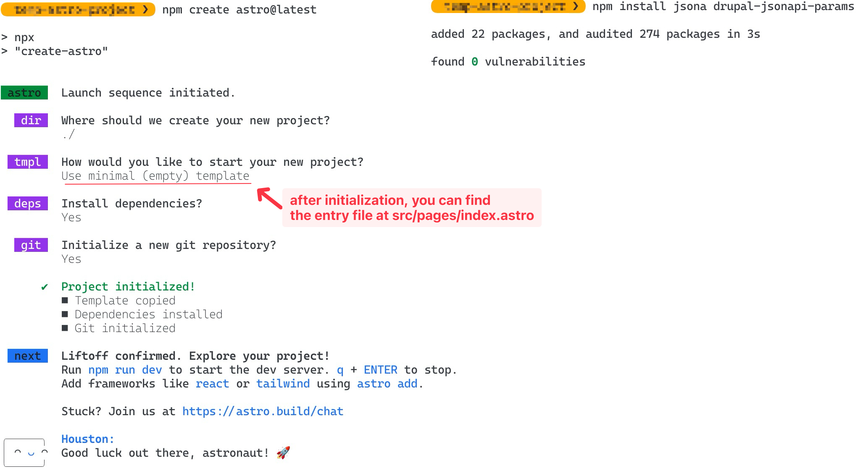
Task: Open the astro.build/chat link
Action: tap(263, 411)
